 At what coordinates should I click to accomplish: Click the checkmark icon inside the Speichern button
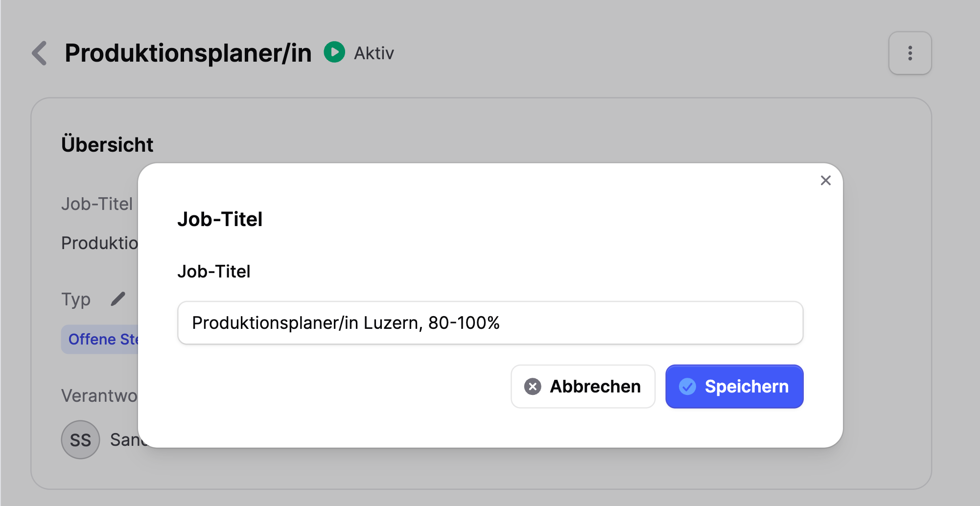(687, 387)
